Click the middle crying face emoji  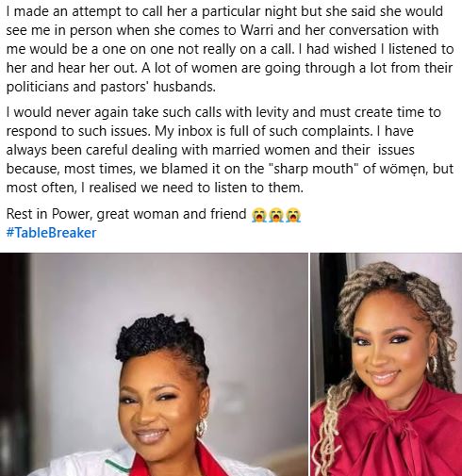pos(276,215)
